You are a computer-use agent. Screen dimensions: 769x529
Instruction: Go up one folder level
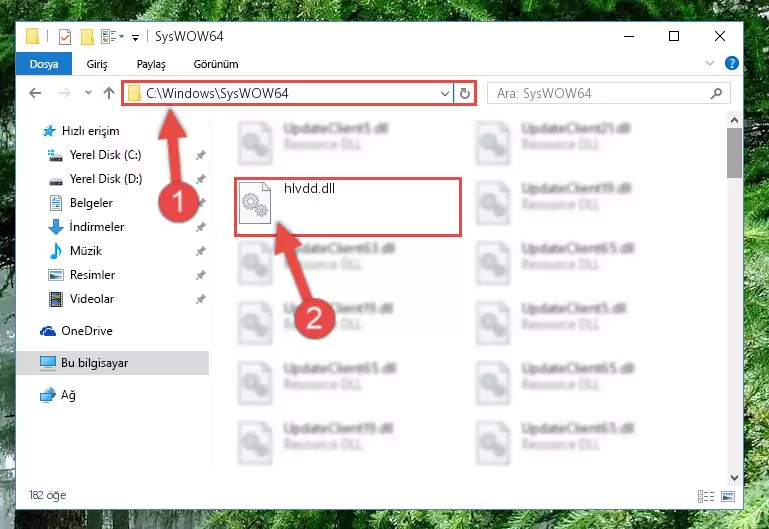coord(109,93)
